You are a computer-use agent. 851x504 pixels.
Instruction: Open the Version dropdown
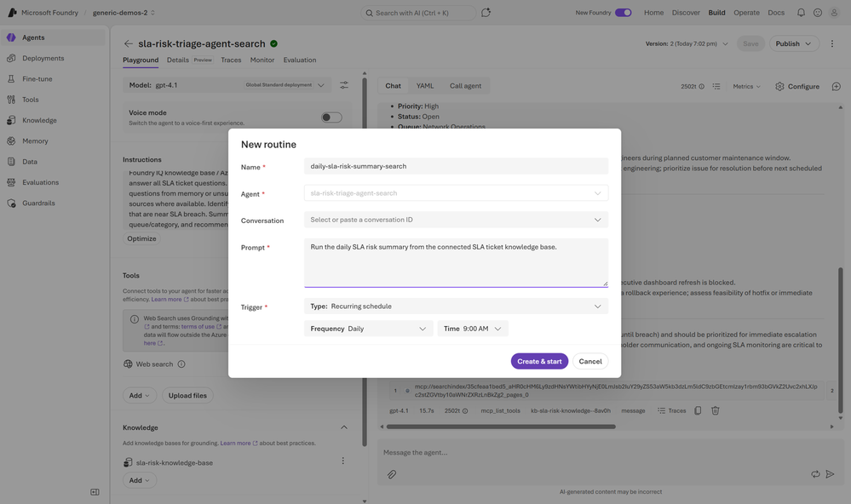pos(687,43)
